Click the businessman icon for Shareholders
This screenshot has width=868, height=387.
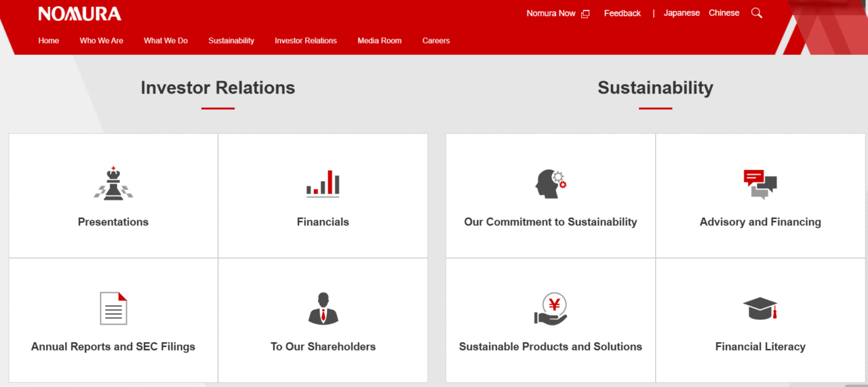coord(323,308)
